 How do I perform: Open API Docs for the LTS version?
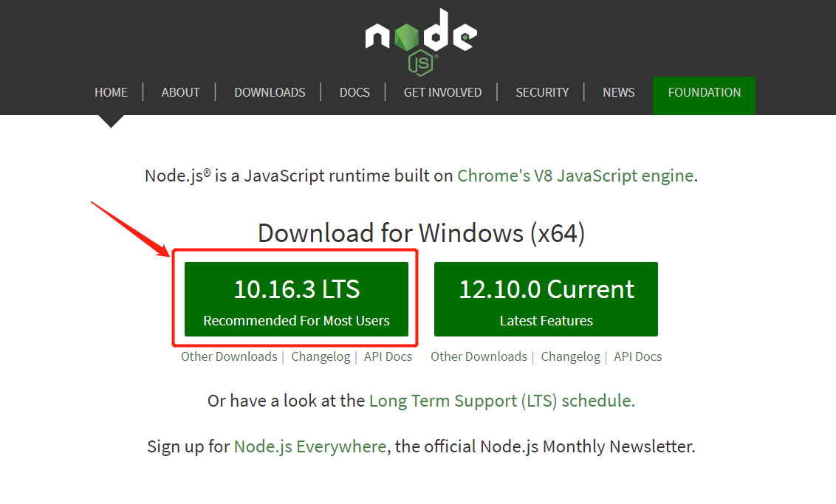pos(388,356)
